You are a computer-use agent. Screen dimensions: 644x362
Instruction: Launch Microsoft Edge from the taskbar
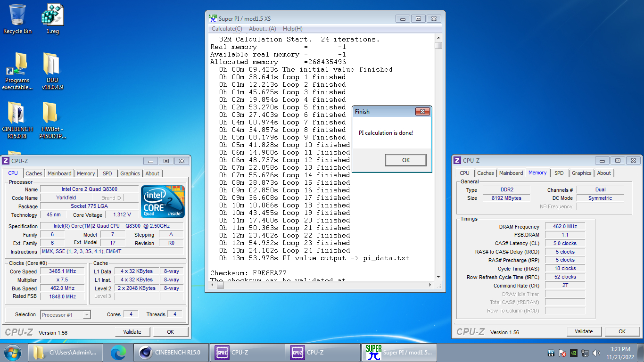118,352
